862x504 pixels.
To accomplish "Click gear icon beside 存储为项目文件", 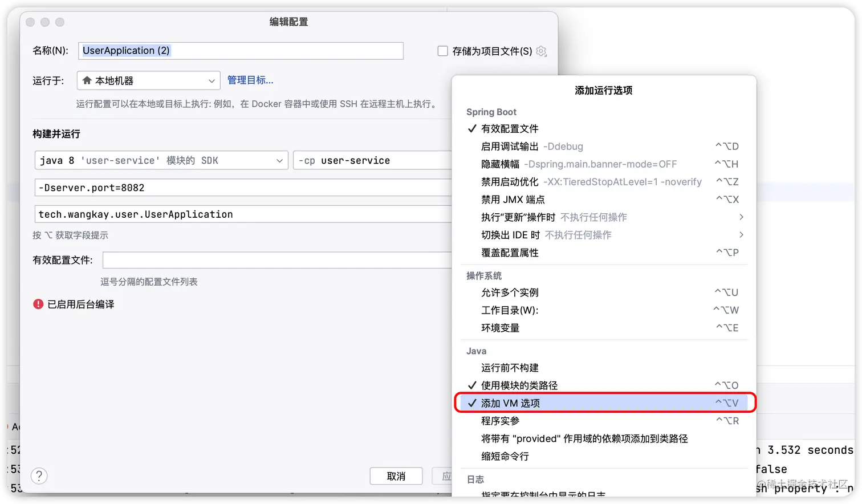I will (541, 51).
